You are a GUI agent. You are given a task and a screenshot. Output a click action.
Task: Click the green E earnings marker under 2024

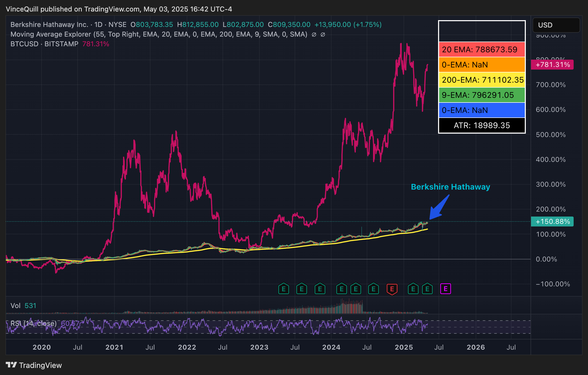[x=342, y=289]
